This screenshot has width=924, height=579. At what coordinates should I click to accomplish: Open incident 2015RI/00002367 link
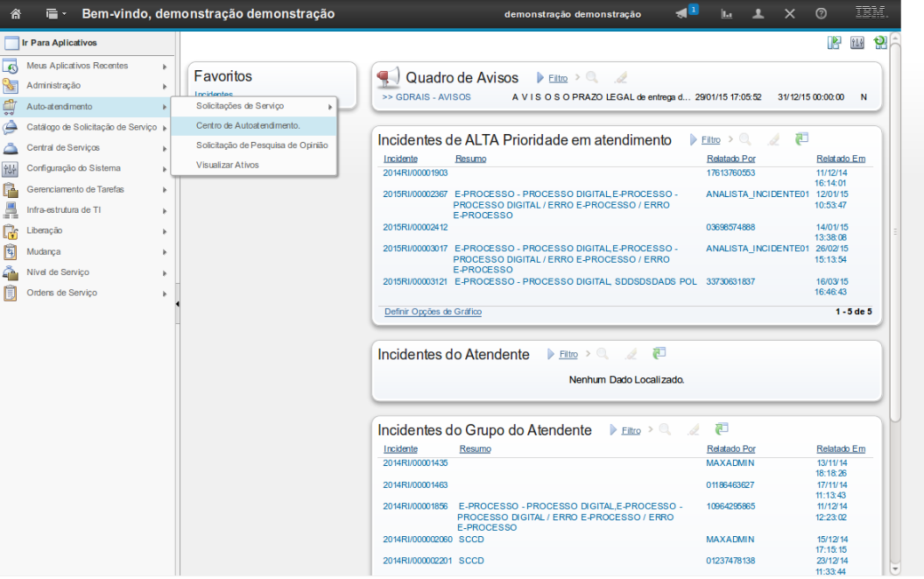(x=415, y=194)
